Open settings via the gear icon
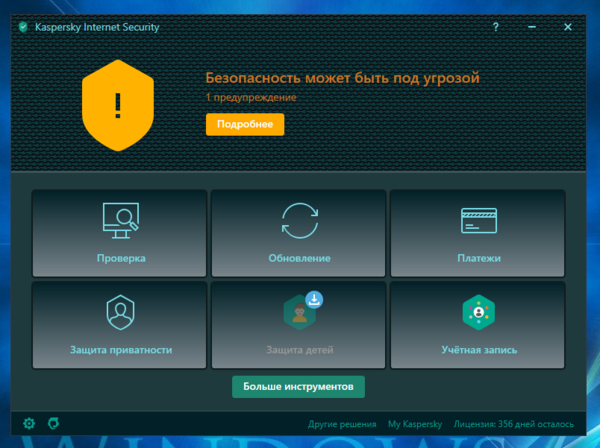 pyautogui.click(x=29, y=424)
